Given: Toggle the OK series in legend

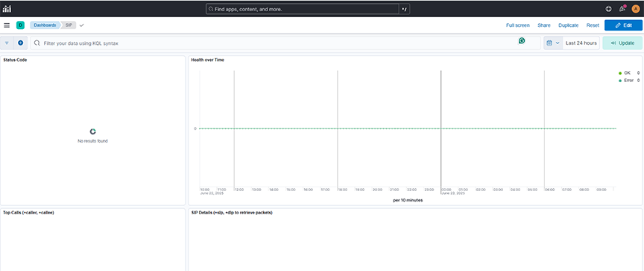Looking at the screenshot, I should coord(626,72).
